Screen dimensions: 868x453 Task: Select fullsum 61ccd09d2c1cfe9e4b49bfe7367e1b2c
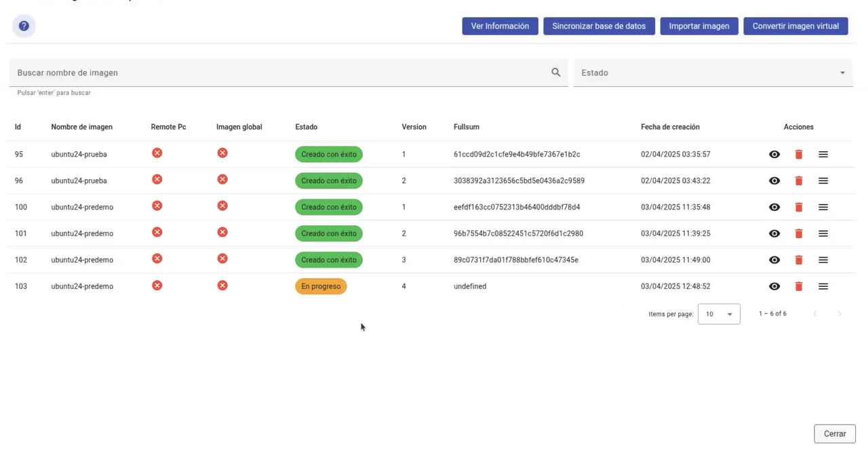coord(517,155)
